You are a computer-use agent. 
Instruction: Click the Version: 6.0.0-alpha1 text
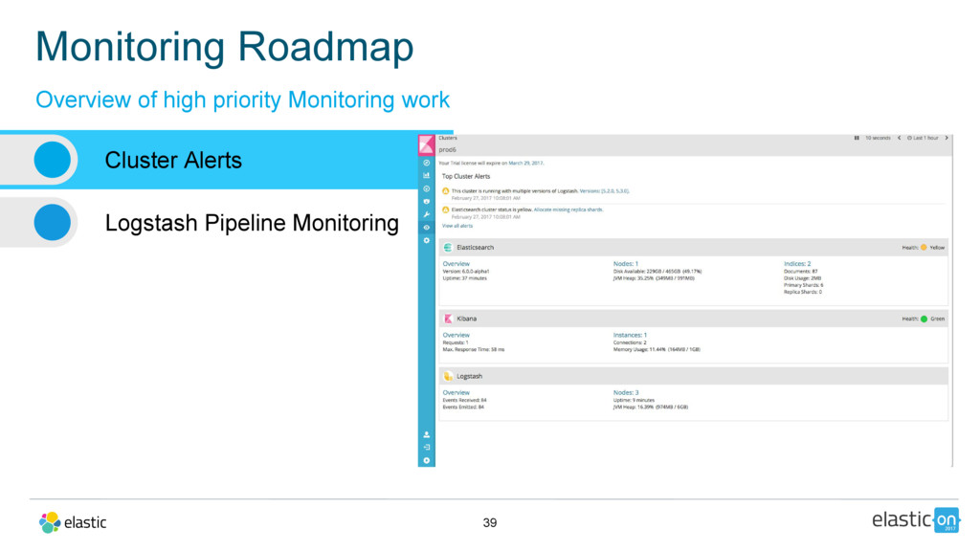(466, 272)
